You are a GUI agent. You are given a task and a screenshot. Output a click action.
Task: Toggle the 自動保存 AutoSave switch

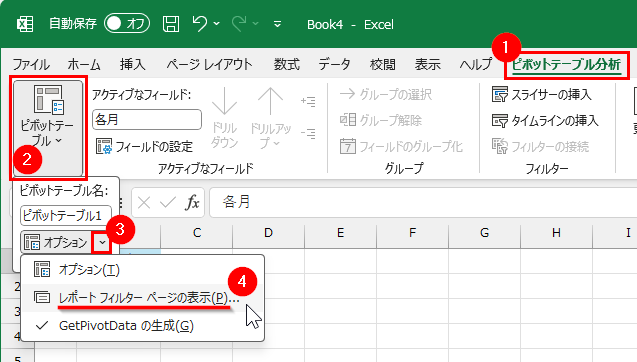tap(127, 24)
